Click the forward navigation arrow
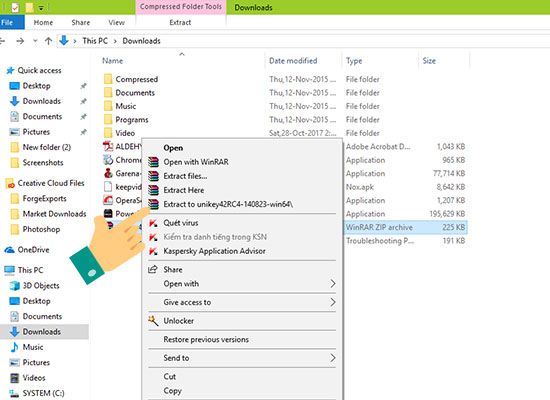 (20, 41)
